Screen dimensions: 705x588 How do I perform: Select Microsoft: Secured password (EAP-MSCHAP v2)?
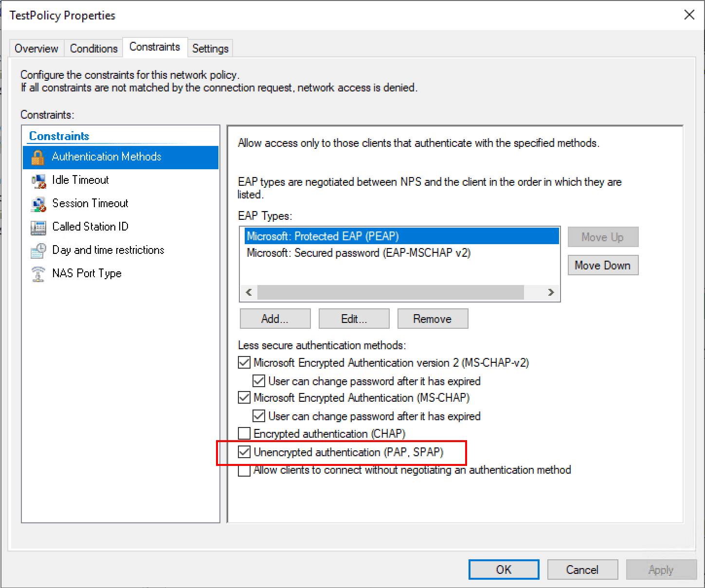point(359,253)
